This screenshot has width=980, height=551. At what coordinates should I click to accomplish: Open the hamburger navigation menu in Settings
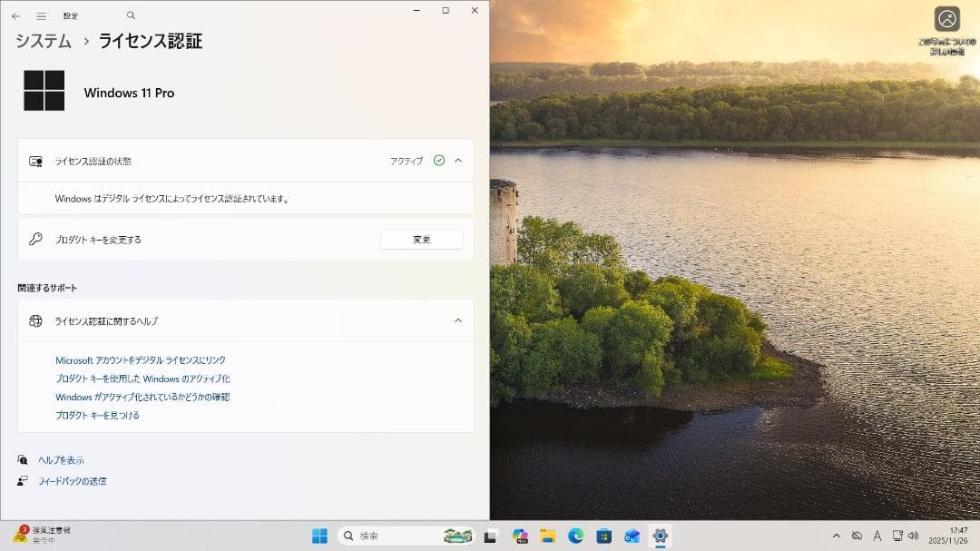(x=41, y=16)
